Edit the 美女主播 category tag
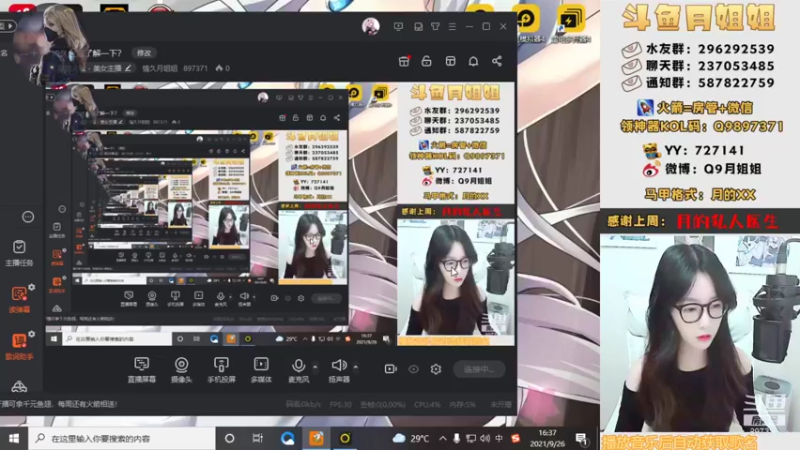This screenshot has width=800, height=450. coord(112,68)
